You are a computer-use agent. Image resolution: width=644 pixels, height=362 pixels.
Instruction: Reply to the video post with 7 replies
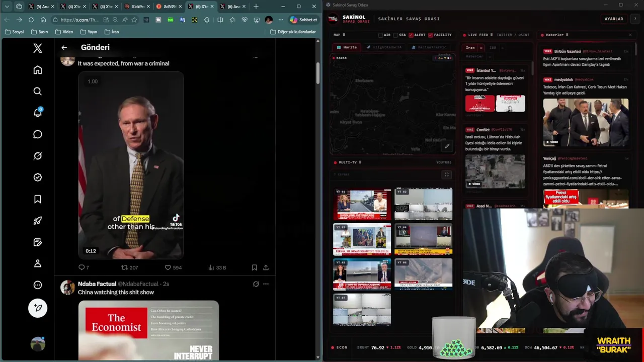point(84,267)
